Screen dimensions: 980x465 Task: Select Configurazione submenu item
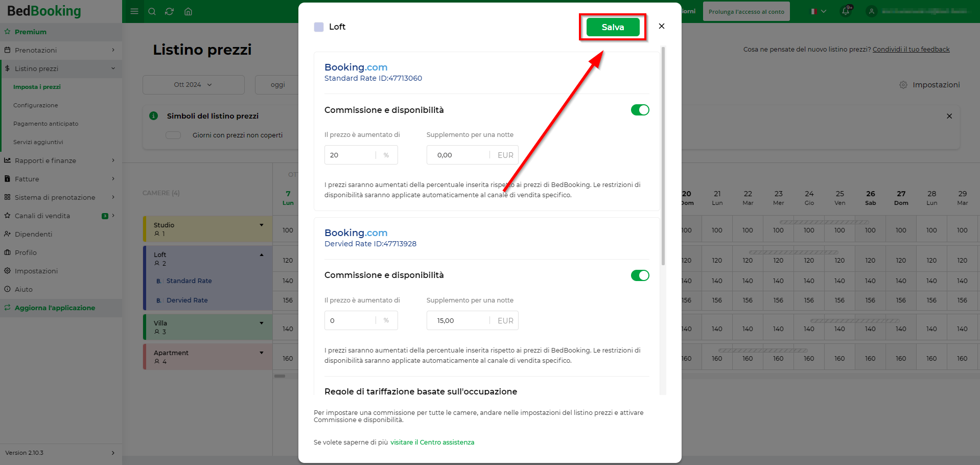coord(36,105)
